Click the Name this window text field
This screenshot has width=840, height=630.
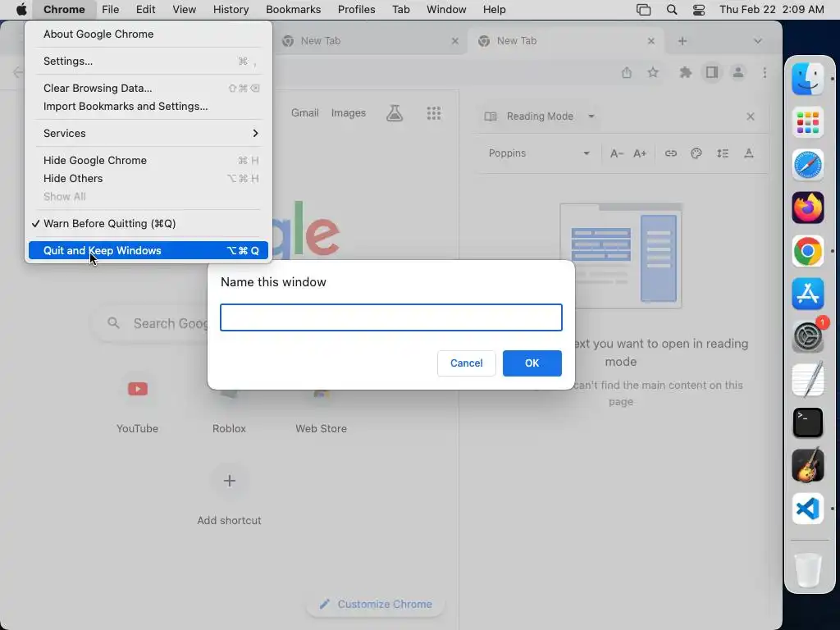point(391,317)
